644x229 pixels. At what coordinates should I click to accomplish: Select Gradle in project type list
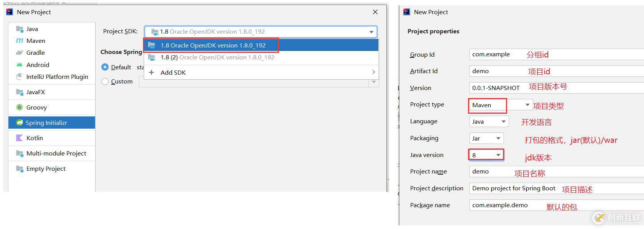[x=52, y=52]
